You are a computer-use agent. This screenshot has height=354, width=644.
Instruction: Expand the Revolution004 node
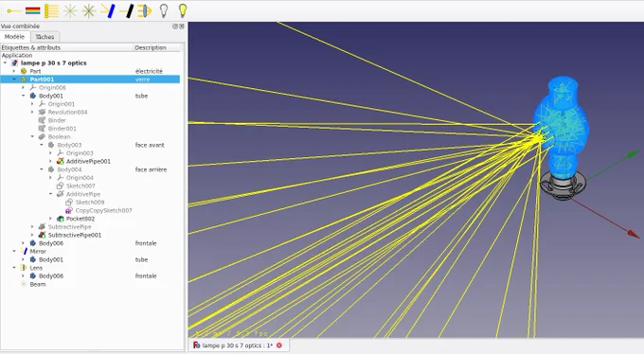32,112
